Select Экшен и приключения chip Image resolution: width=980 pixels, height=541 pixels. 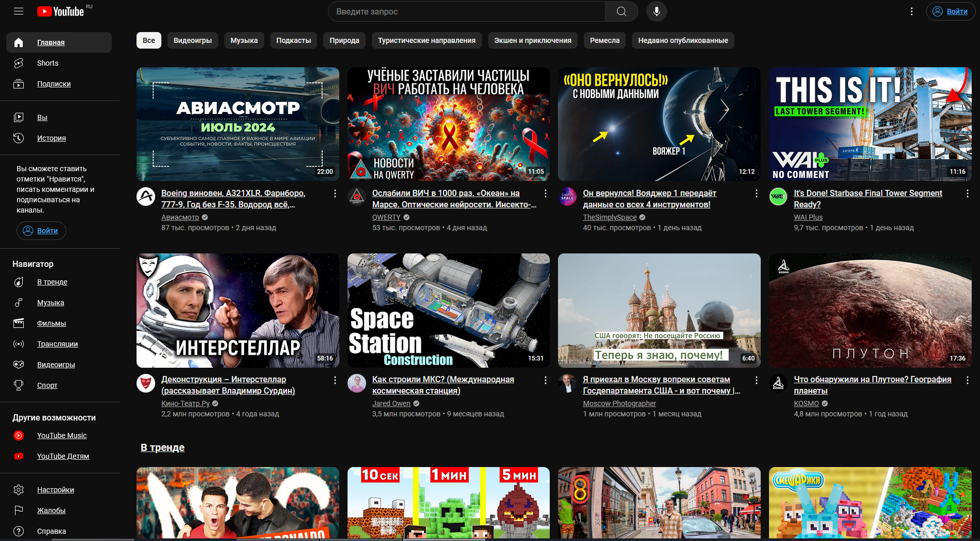[x=533, y=40]
